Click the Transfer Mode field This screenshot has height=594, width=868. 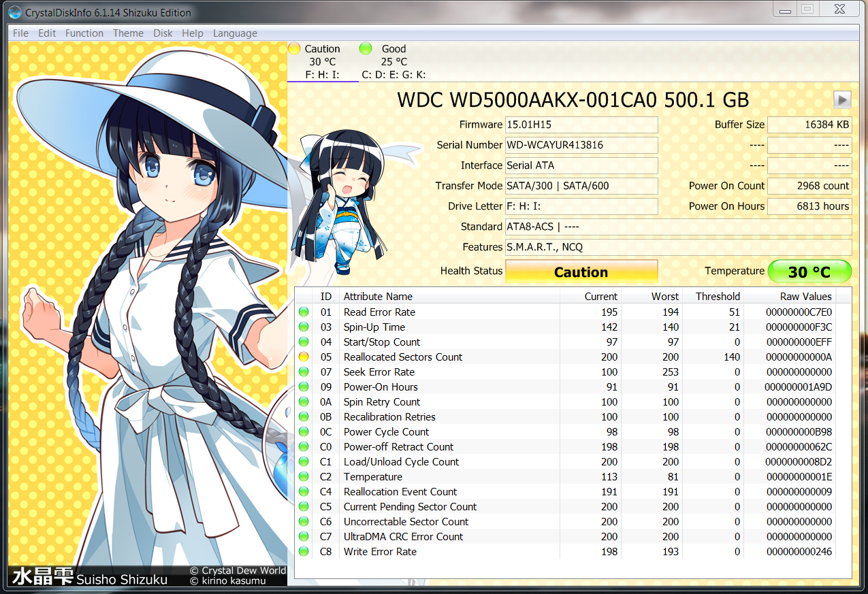coord(581,186)
